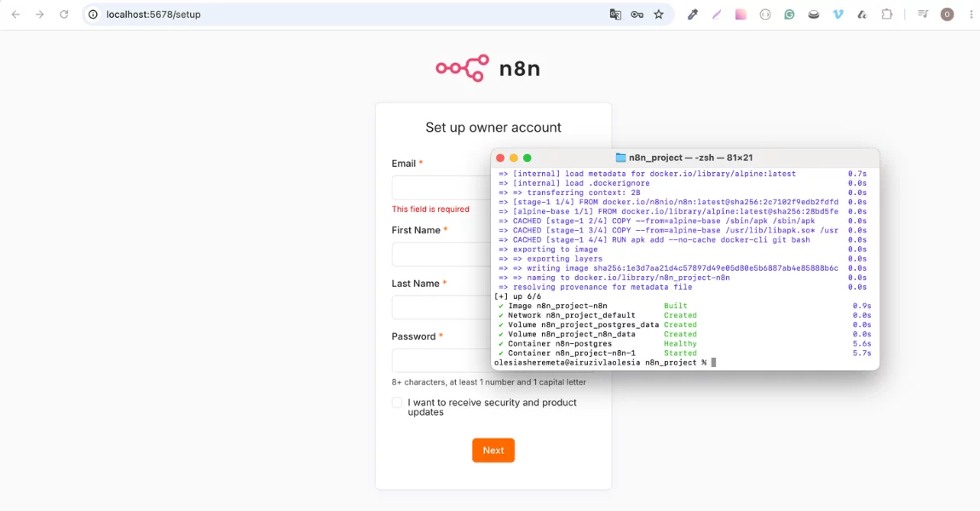Open the browser profile avatar menu
This screenshot has width=980, height=511.
click(948, 14)
